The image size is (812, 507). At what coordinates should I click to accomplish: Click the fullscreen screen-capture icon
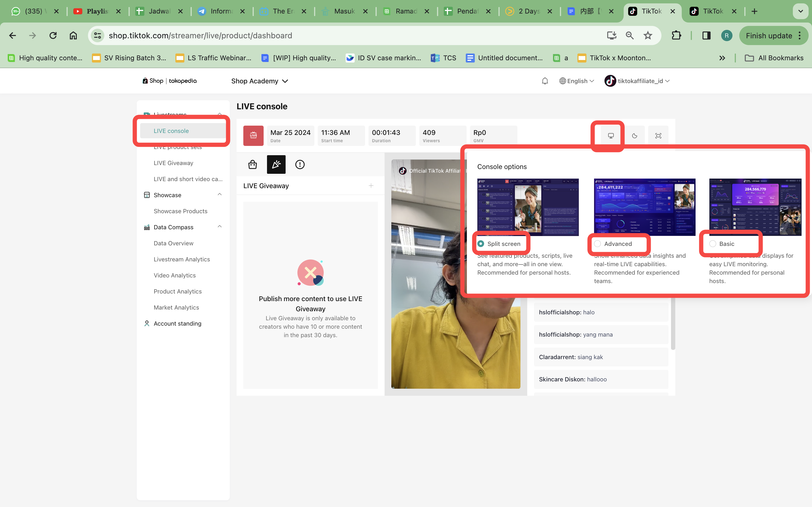pos(658,136)
